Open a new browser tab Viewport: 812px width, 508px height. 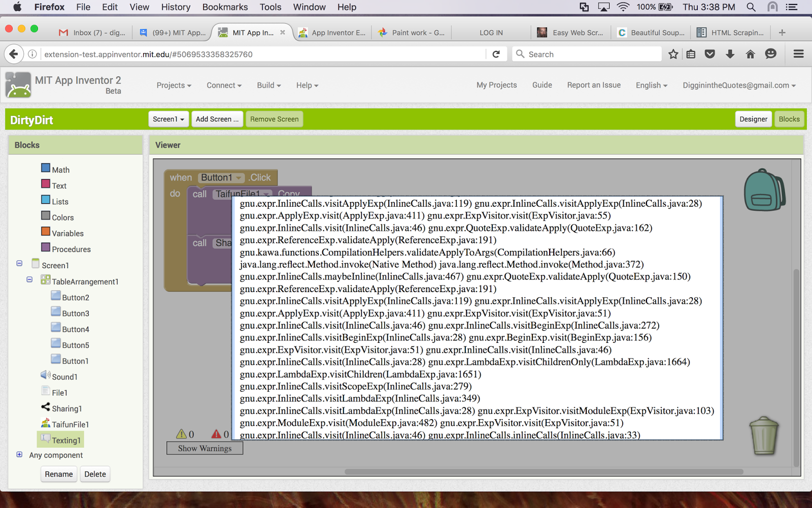[782, 33]
